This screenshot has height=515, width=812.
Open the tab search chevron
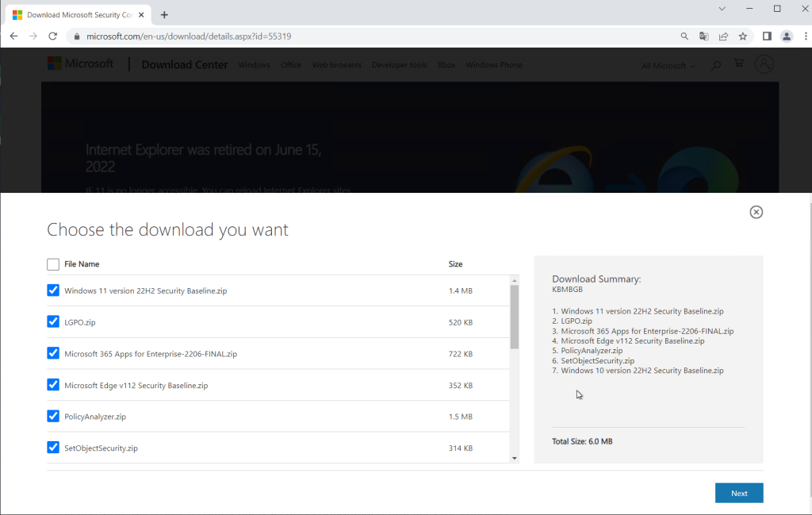pos(722,9)
